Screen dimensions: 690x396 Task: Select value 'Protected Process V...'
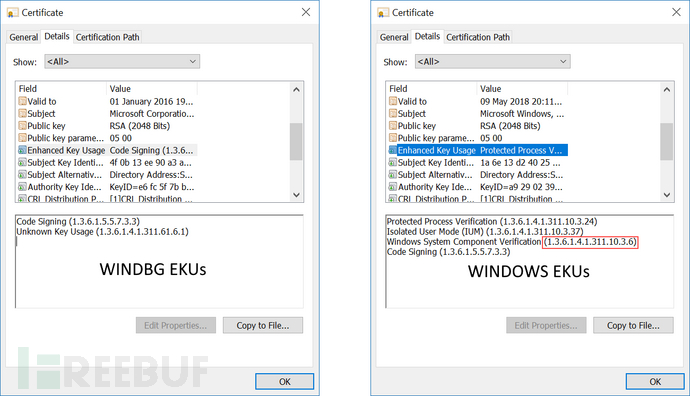pyautogui.click(x=521, y=150)
